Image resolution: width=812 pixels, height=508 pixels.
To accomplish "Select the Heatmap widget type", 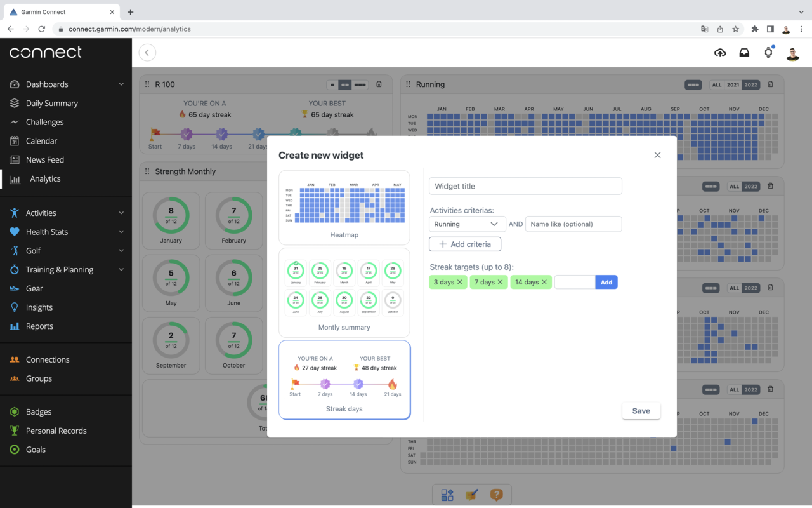I will click(x=344, y=208).
